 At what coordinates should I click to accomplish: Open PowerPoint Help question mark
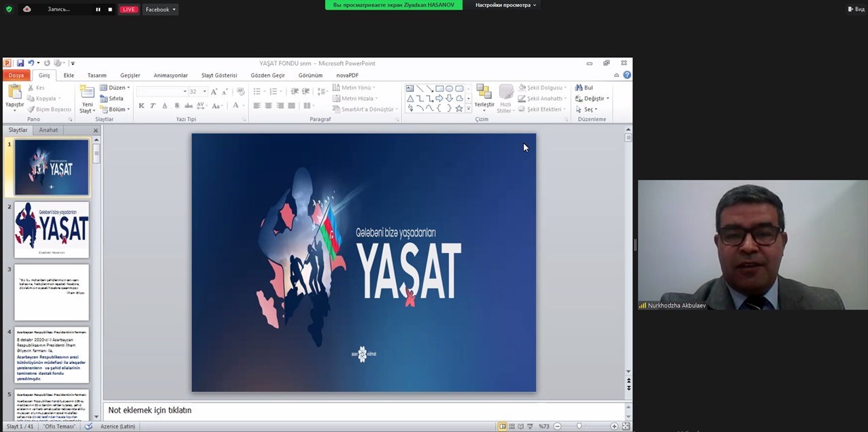627,75
